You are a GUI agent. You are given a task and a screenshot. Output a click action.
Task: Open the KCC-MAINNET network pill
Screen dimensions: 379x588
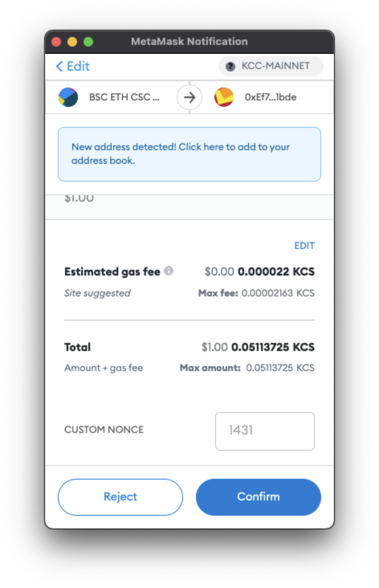pyautogui.click(x=271, y=66)
